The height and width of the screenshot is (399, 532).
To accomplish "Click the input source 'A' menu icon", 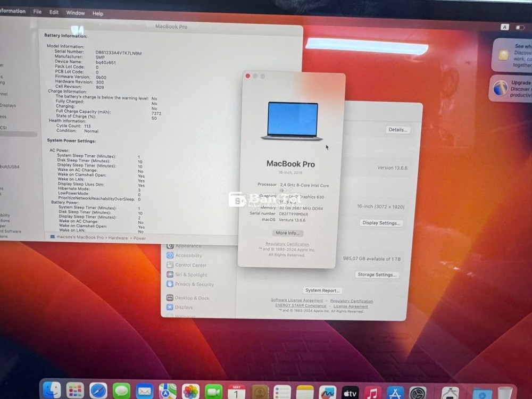I will pyautogui.click(x=504, y=27).
